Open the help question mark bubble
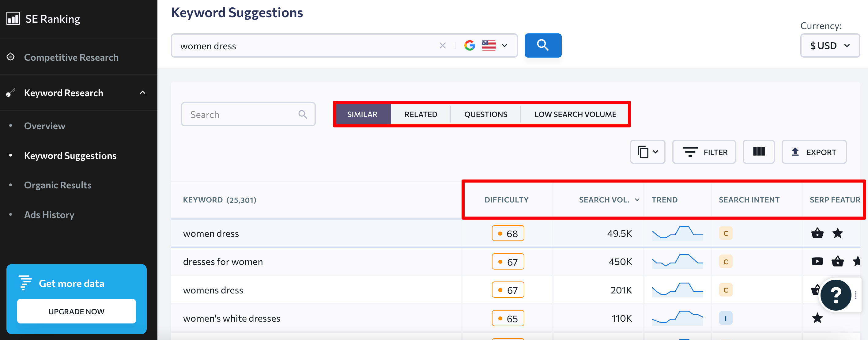868x340 pixels. (x=836, y=295)
